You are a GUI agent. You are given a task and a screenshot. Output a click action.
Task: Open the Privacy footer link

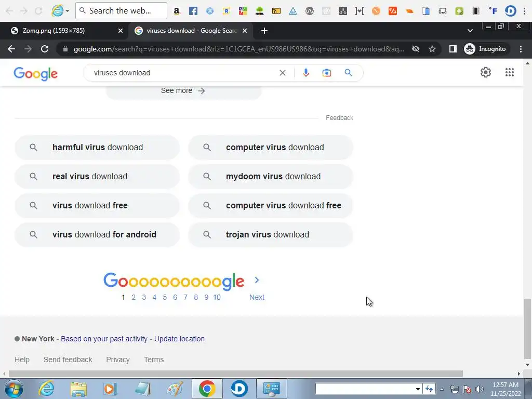tap(118, 360)
